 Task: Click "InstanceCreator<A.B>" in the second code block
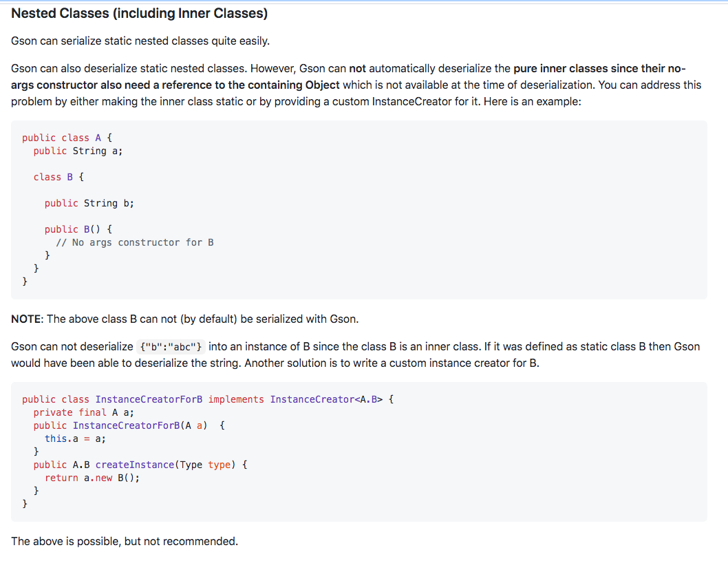[x=327, y=399]
